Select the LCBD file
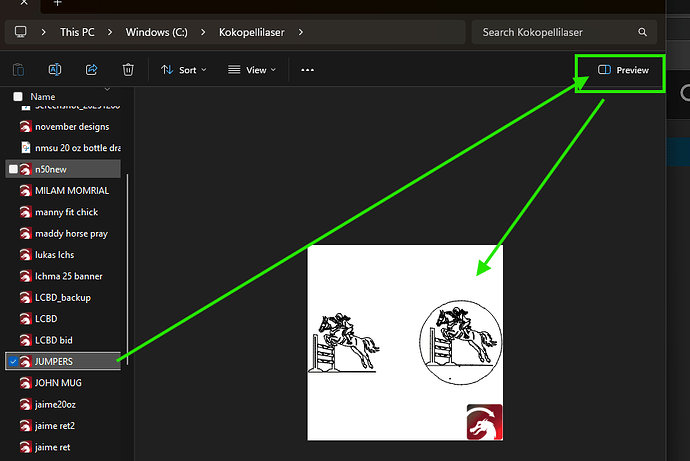This screenshot has height=461, width=690. coord(46,318)
